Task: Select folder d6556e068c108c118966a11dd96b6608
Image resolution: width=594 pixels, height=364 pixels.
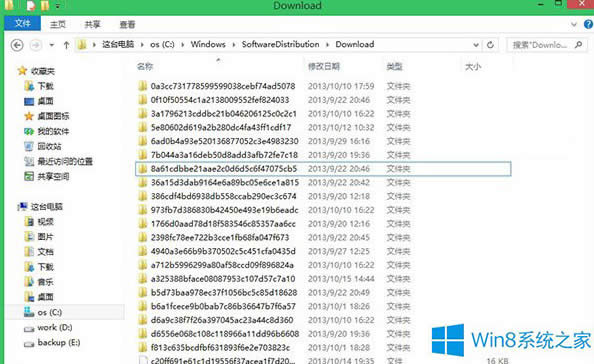Action: [225, 334]
